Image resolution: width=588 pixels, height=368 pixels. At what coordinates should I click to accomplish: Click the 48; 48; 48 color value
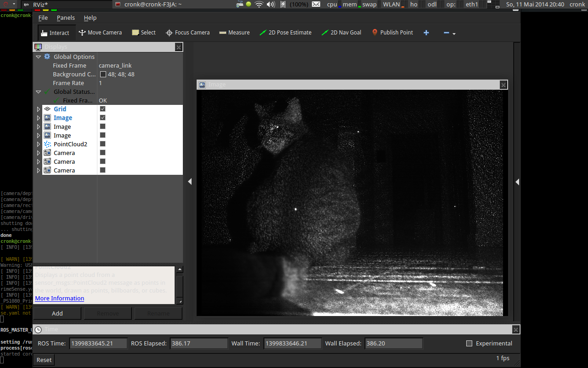tap(121, 74)
